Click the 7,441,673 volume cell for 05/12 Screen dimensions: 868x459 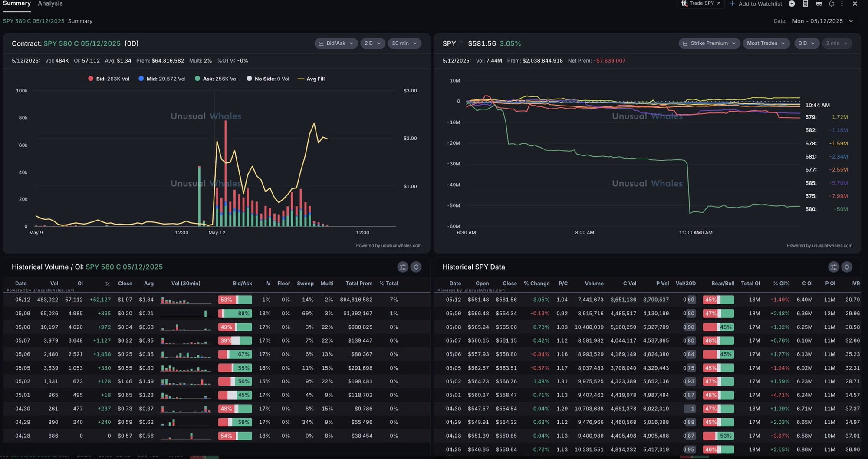click(590, 300)
